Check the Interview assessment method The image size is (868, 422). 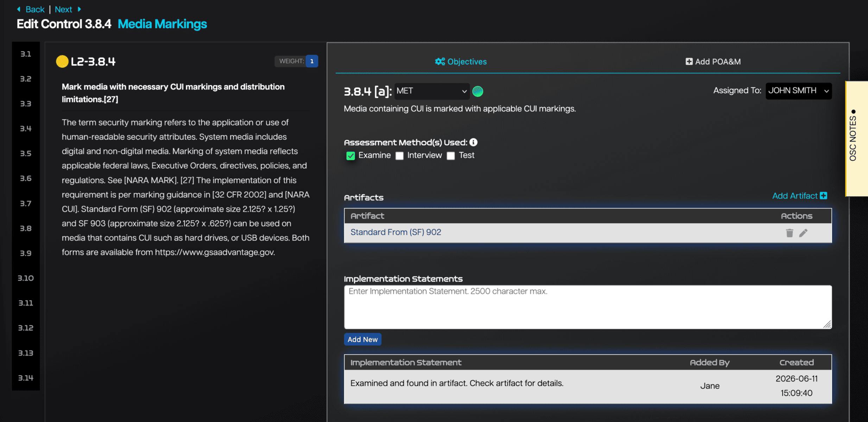[x=399, y=156]
